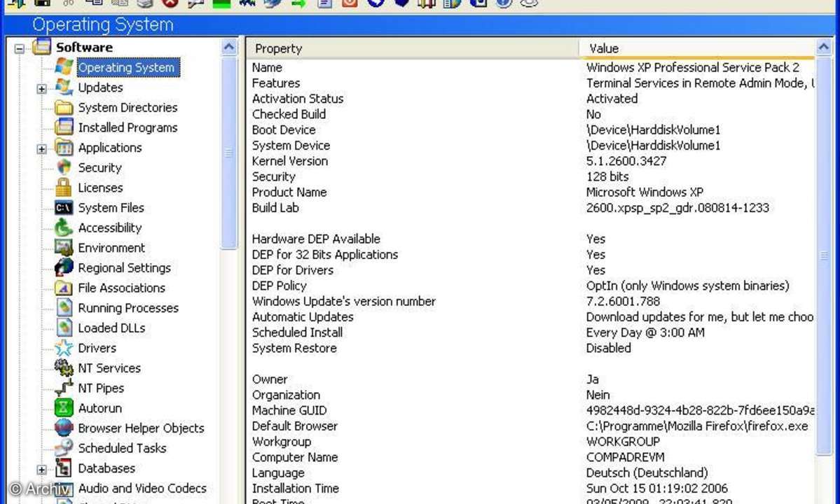The image size is (840, 504).
Task: Click the Loaded DLLs icon
Action: [64, 328]
